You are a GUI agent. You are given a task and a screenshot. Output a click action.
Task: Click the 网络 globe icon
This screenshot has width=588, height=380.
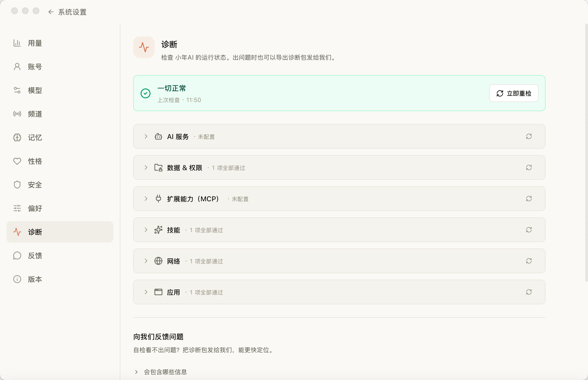pyautogui.click(x=158, y=261)
